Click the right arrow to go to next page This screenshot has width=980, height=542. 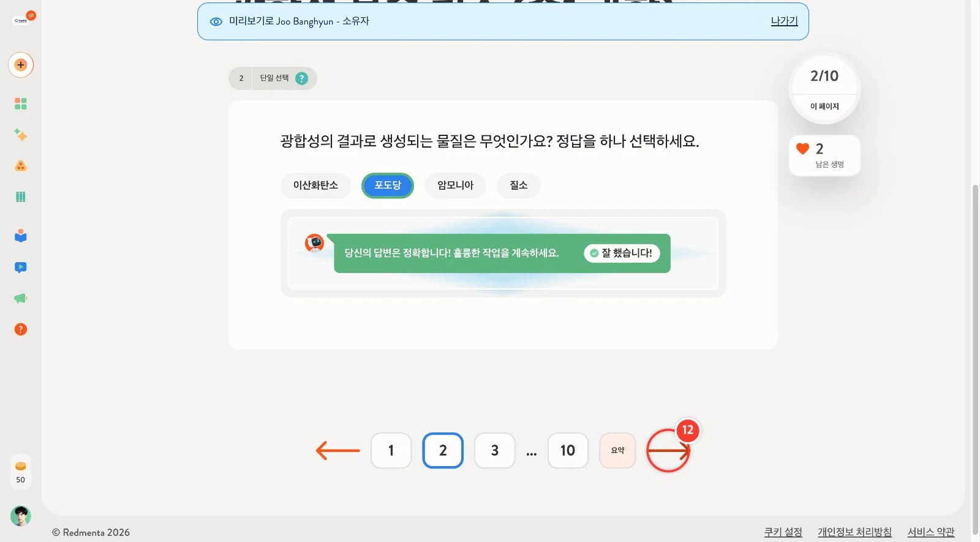pos(668,451)
